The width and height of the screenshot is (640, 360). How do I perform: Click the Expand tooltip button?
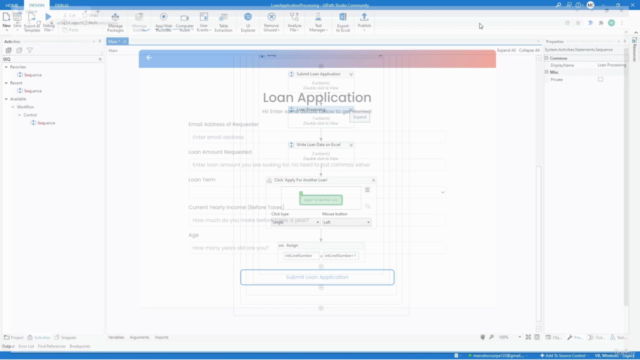(x=360, y=117)
